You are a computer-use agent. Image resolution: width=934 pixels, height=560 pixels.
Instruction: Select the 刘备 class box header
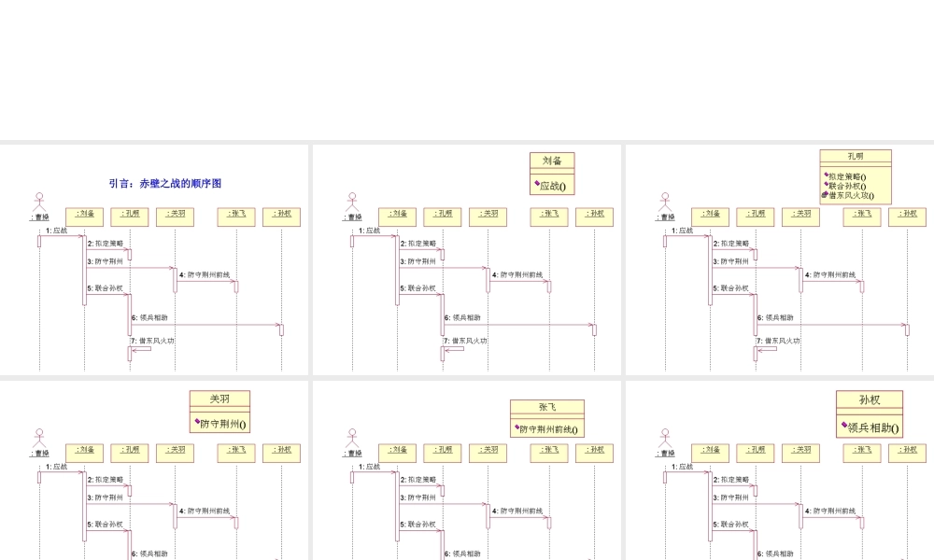(552, 161)
